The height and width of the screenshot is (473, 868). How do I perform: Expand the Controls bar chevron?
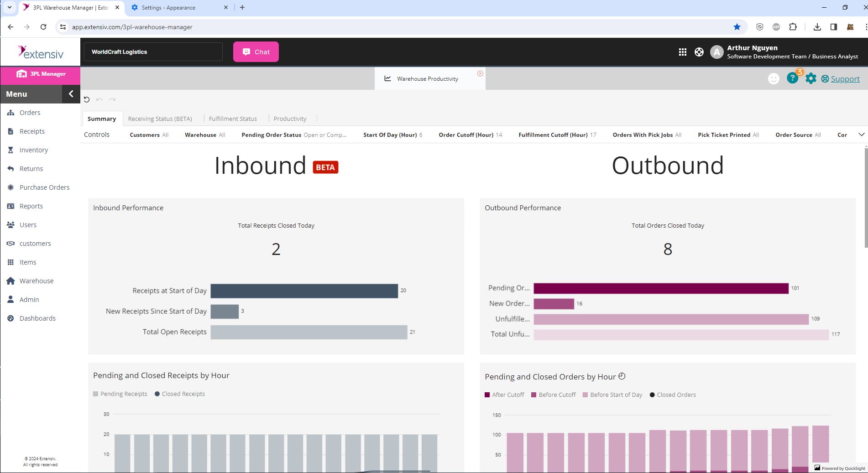(862, 135)
